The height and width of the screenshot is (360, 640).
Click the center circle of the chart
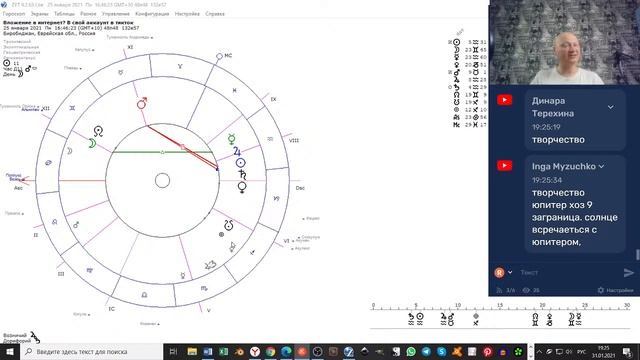coord(162,180)
